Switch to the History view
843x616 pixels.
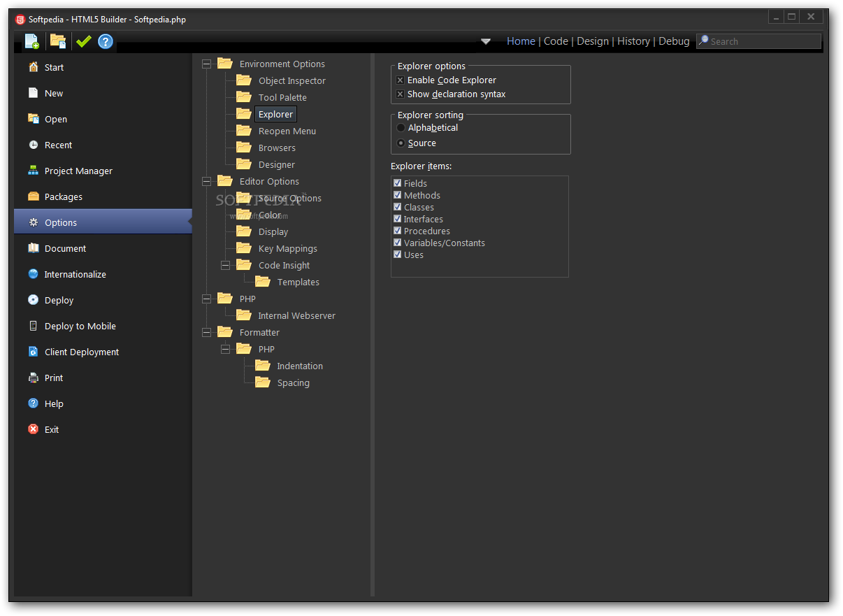[x=633, y=41]
